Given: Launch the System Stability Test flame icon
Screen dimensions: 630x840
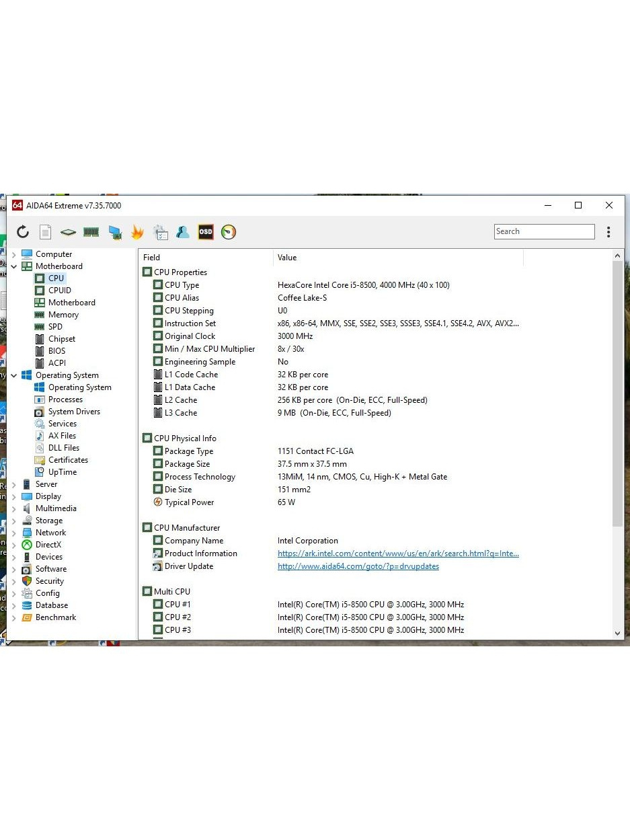Looking at the screenshot, I should tap(137, 232).
